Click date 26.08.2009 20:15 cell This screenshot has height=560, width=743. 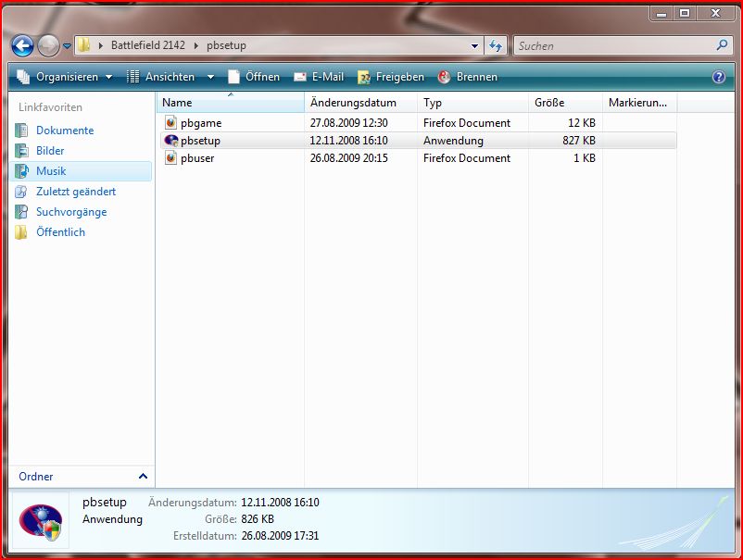click(348, 158)
